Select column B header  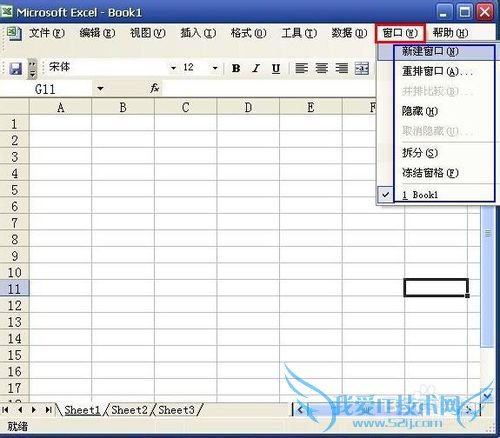coord(123,107)
